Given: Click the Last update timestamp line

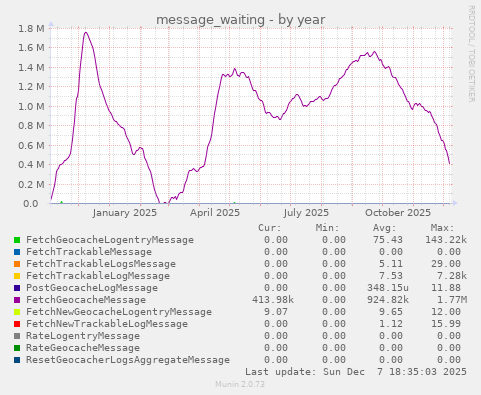Looking at the screenshot, I should (x=356, y=372).
